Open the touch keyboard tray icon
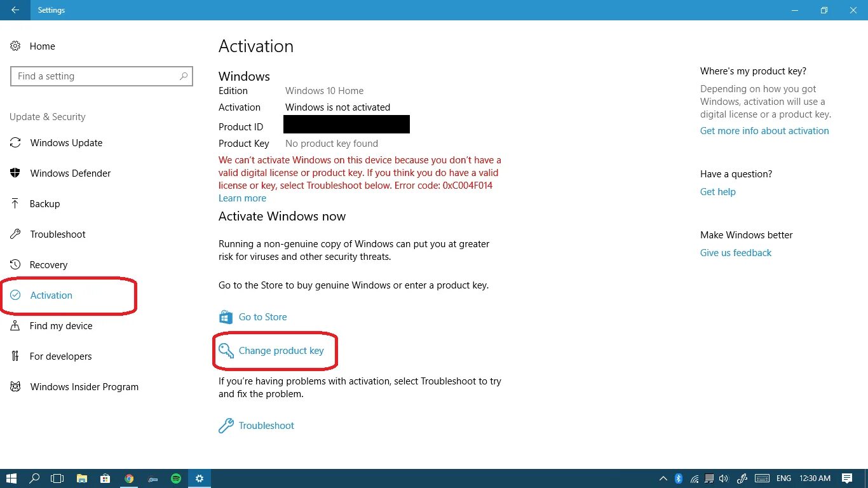The image size is (868, 488). [763, 478]
